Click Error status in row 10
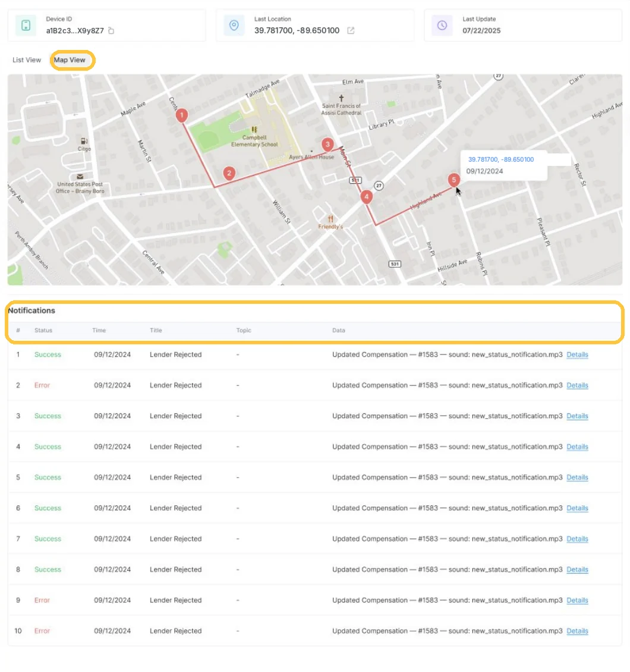Image resolution: width=630 pixels, height=672 pixels. [x=42, y=631]
